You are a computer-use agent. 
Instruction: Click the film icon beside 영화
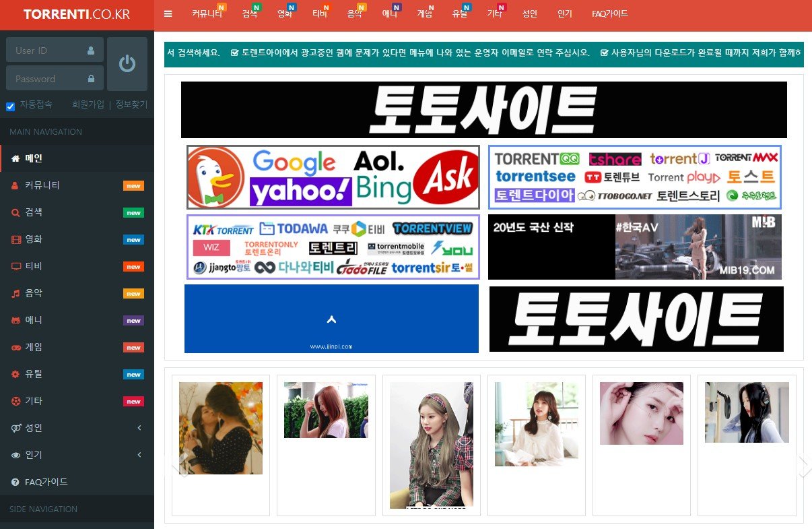[x=15, y=239]
